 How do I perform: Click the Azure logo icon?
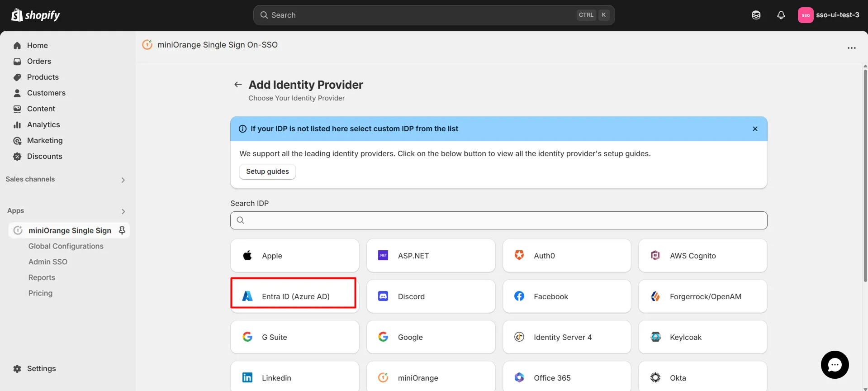(247, 296)
